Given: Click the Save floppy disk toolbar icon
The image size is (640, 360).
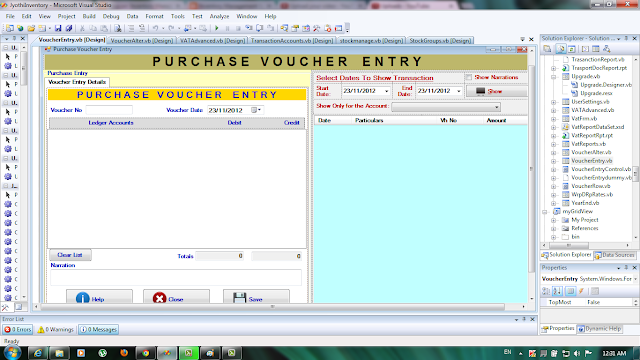Looking at the screenshot, I should coord(58,28).
